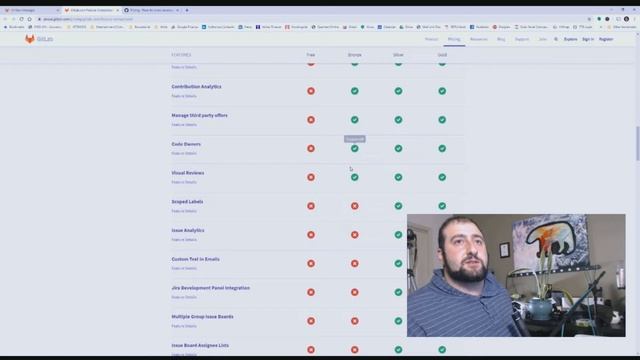Open Jira Development Panel Integration link
The width and height of the screenshot is (640, 360).
(x=211, y=288)
